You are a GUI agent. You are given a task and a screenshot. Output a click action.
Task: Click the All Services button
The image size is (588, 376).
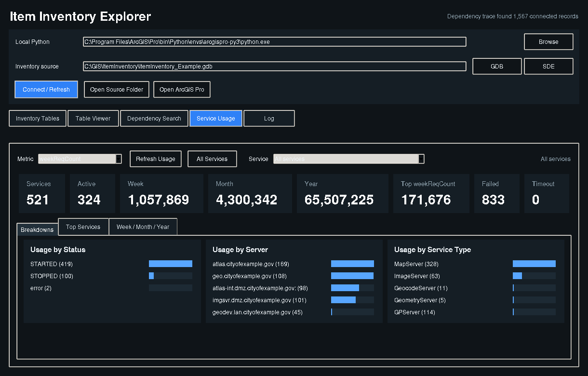tap(212, 159)
